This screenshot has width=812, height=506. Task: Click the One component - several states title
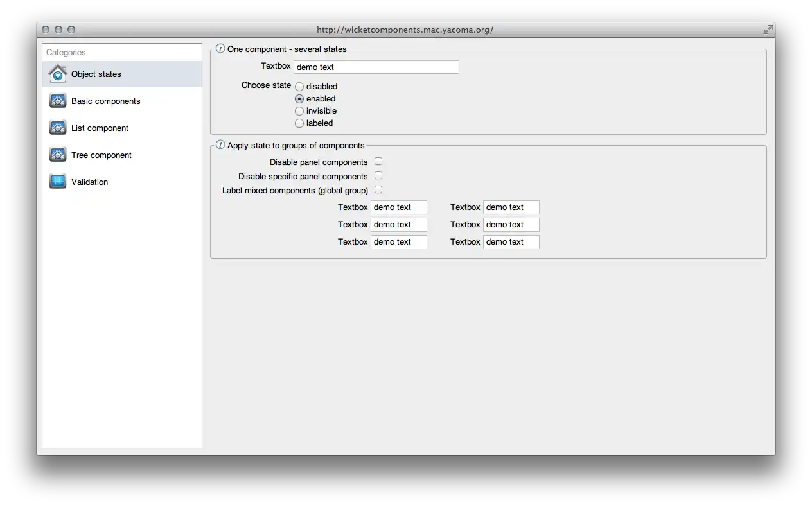[287, 49]
